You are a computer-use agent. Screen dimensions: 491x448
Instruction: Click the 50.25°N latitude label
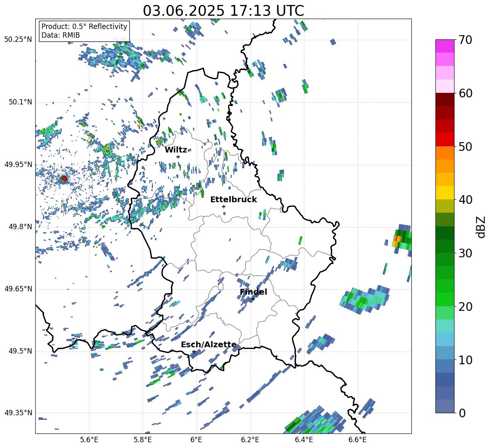(x=18, y=40)
